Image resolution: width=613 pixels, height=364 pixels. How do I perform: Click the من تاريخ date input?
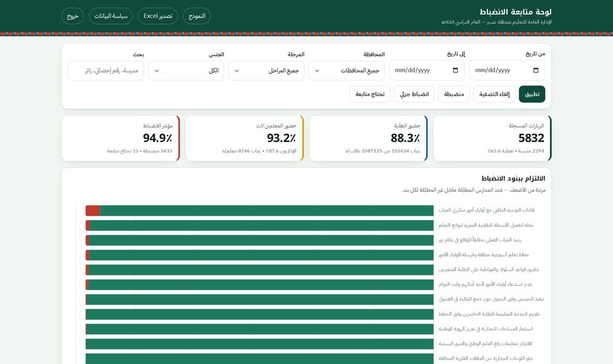point(507,70)
